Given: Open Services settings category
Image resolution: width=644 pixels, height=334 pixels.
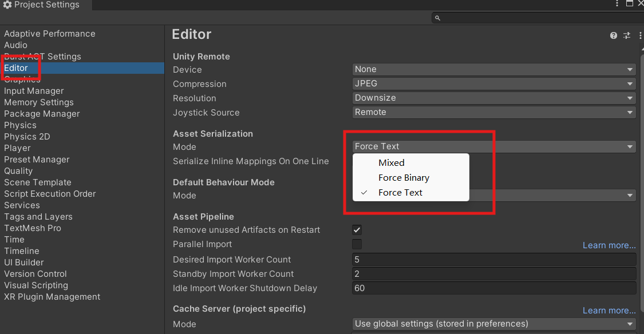Looking at the screenshot, I should click(x=22, y=205).
